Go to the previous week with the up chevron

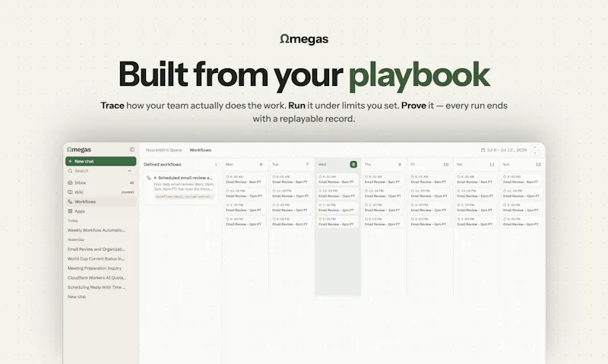(535, 147)
